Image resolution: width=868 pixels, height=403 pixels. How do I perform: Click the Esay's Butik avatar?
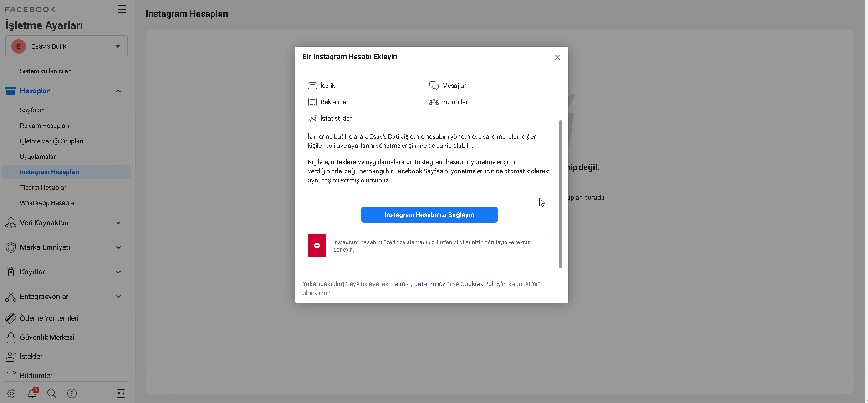coord(19,46)
